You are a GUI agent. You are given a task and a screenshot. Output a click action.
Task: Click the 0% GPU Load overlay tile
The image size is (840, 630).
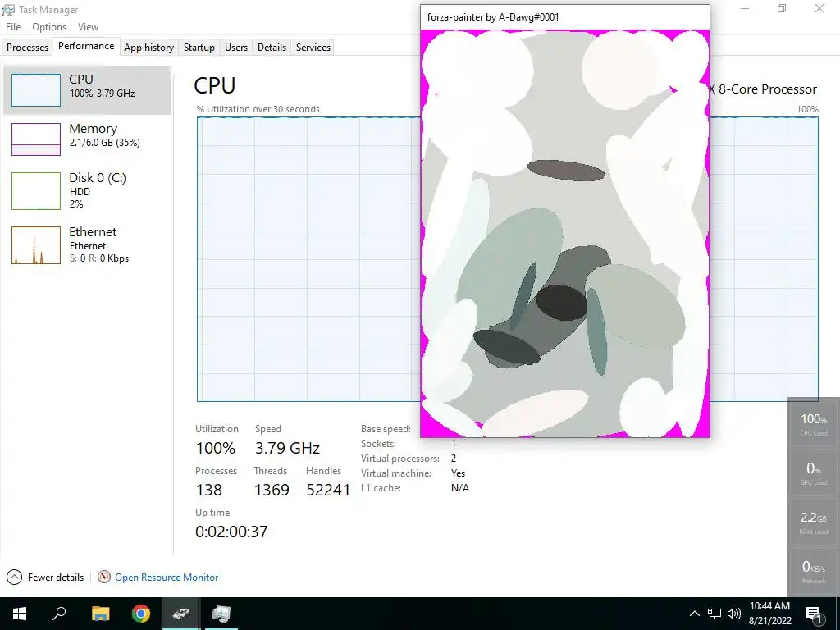813,473
